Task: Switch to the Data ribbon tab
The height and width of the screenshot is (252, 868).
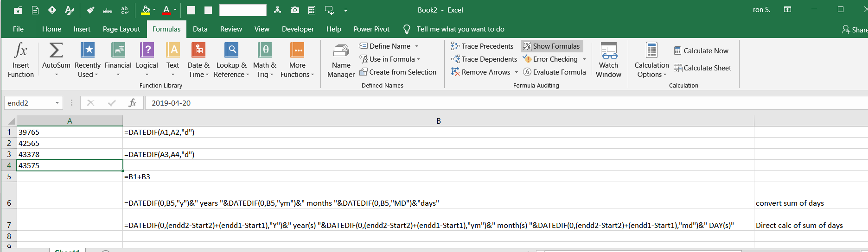Action: coord(200,29)
